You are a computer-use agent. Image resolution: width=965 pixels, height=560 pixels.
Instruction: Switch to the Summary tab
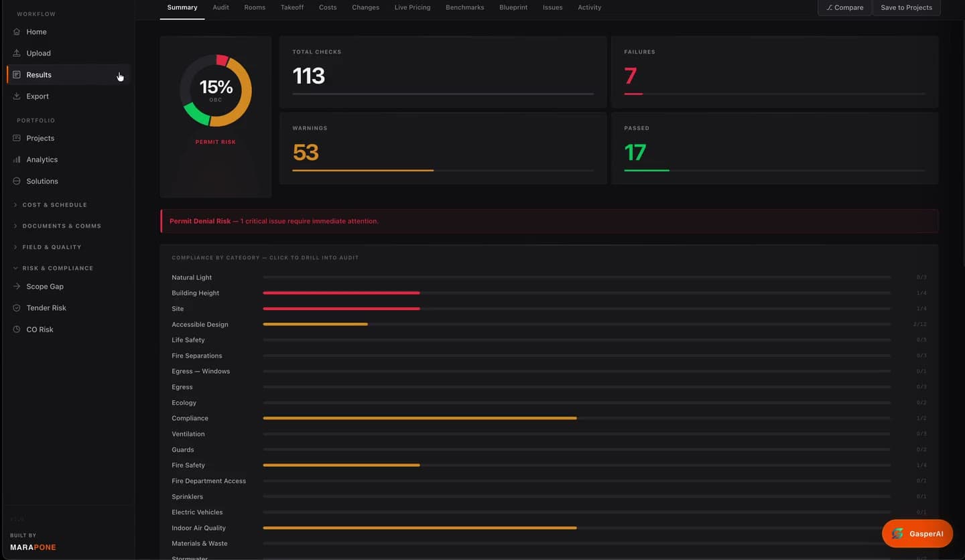click(x=182, y=7)
